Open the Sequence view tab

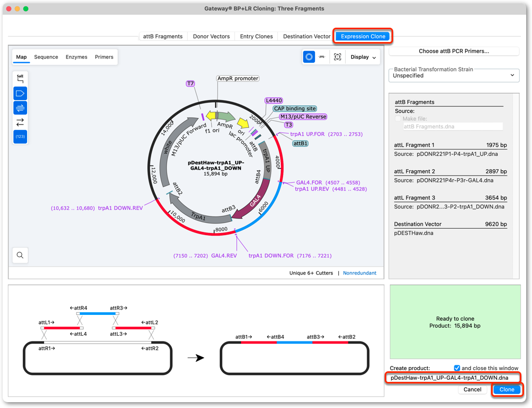pyautogui.click(x=46, y=57)
